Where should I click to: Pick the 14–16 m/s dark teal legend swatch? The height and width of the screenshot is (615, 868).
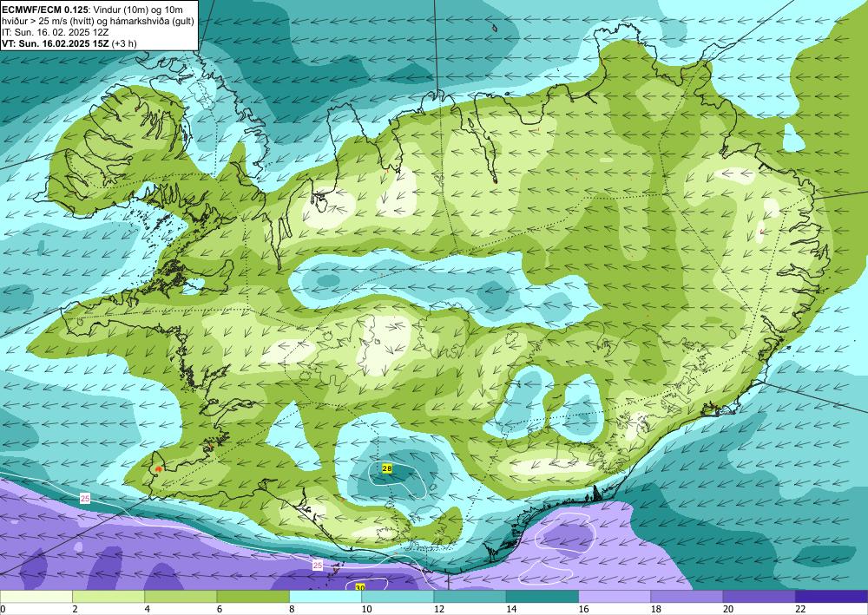click(x=542, y=597)
